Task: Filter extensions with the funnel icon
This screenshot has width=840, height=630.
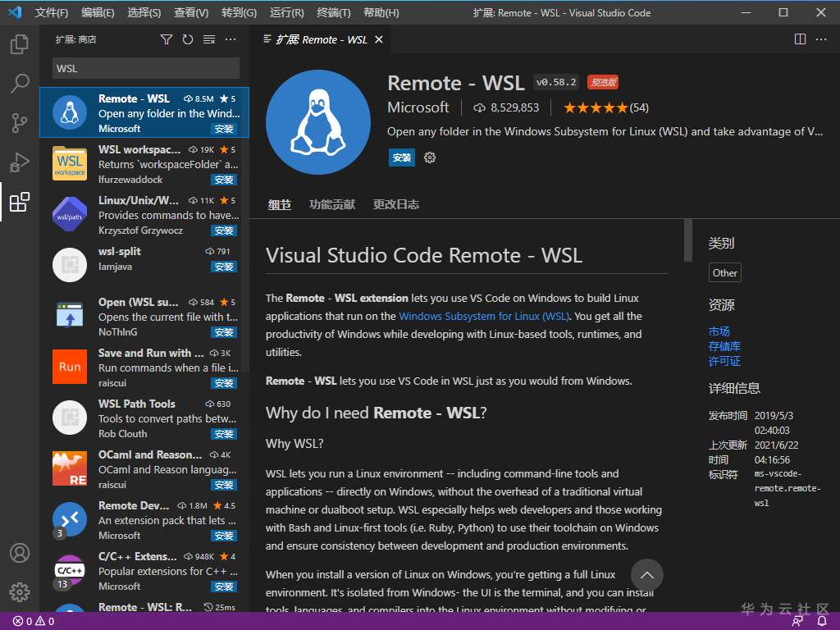Action: 167,39
